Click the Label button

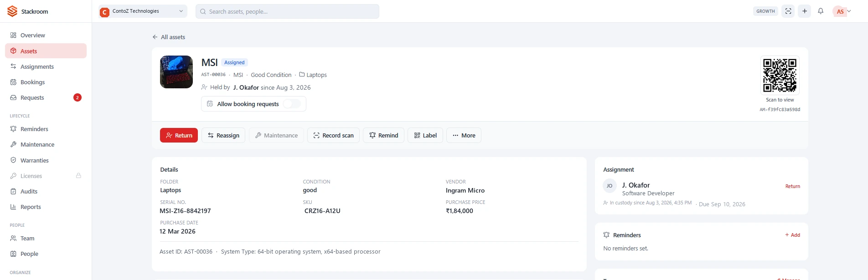coord(425,135)
